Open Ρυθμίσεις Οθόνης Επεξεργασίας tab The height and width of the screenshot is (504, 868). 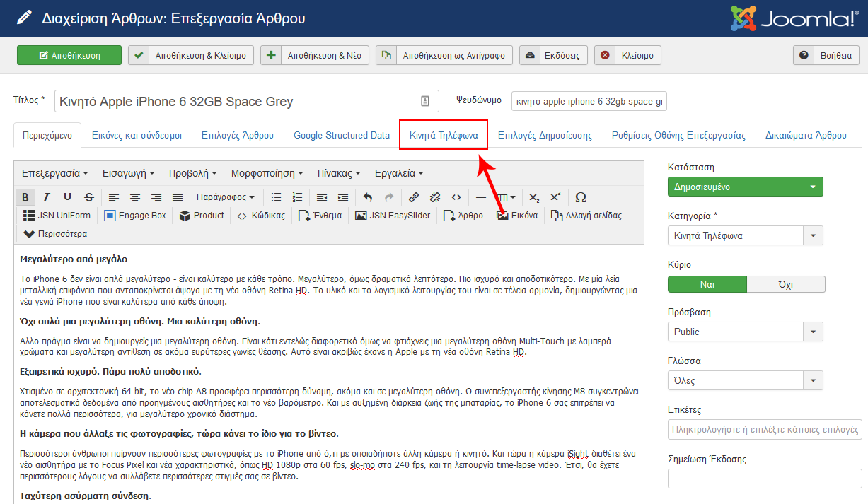tap(679, 136)
